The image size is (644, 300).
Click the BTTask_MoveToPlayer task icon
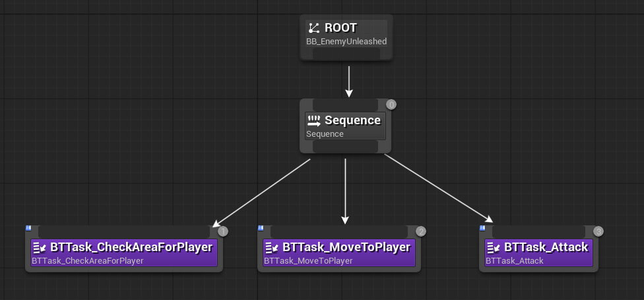(272, 248)
